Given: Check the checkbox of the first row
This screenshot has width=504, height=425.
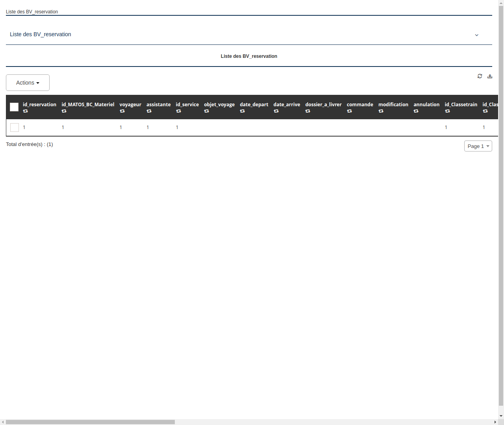Looking at the screenshot, I should point(15,127).
